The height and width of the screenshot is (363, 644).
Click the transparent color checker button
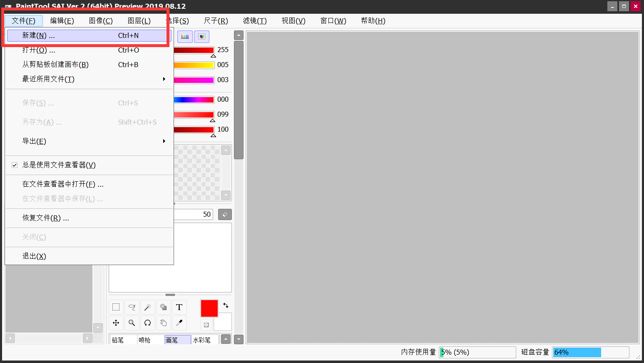(206, 325)
